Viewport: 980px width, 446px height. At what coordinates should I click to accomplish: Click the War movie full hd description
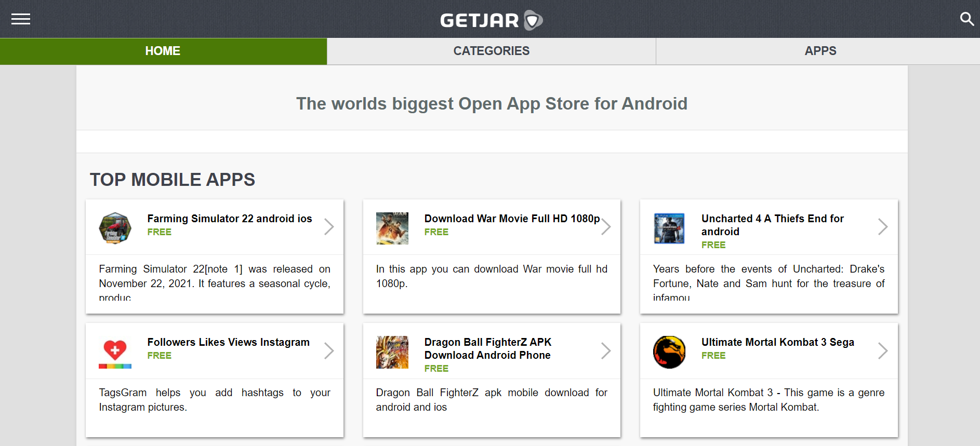[x=492, y=276]
